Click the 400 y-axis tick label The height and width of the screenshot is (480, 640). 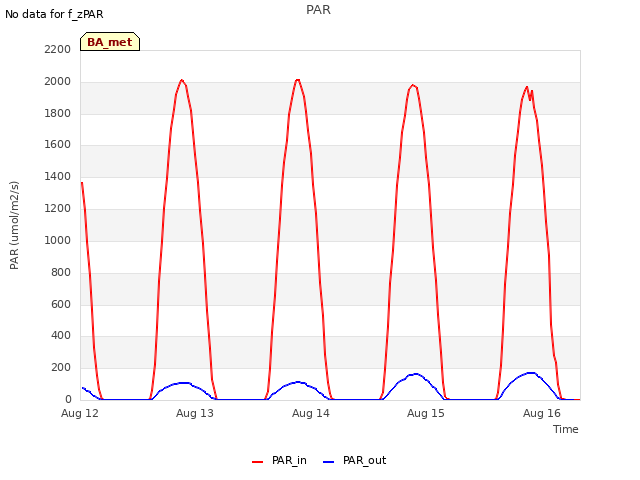tap(61, 336)
